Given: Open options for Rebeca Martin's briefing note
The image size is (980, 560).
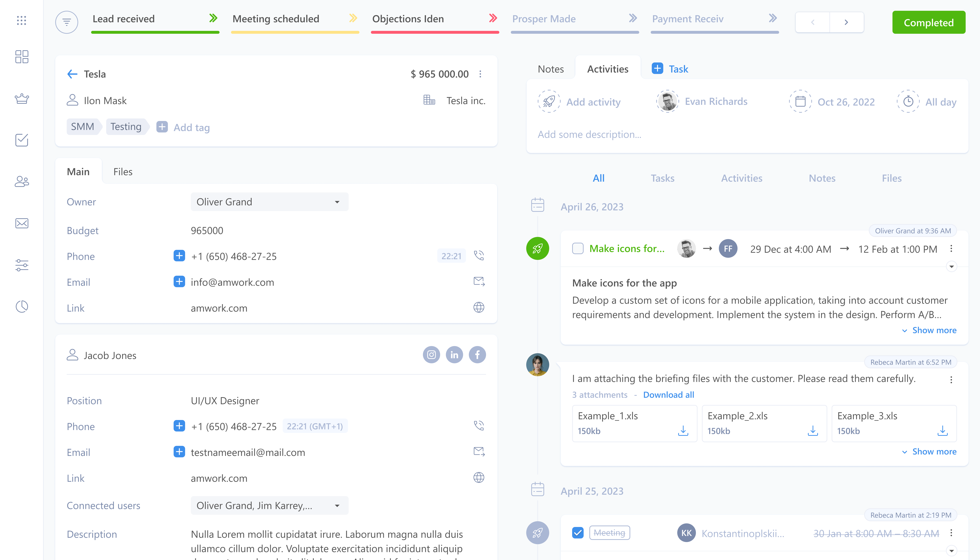Looking at the screenshot, I should (x=951, y=380).
